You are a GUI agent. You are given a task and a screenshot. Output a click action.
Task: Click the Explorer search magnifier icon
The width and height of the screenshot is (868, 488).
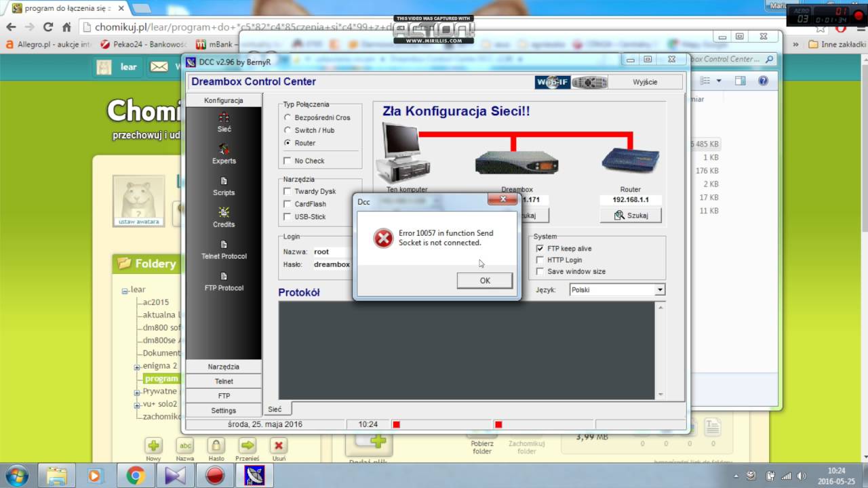(x=769, y=59)
